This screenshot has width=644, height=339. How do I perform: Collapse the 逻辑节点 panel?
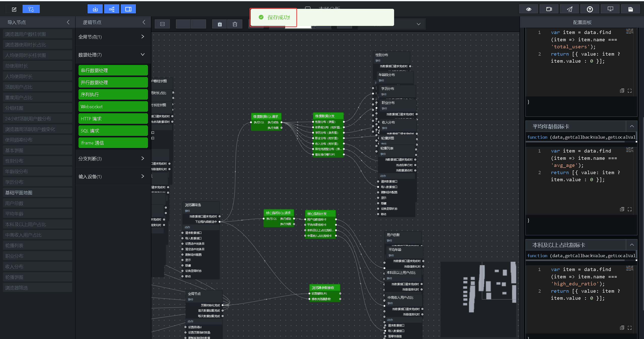144,22
